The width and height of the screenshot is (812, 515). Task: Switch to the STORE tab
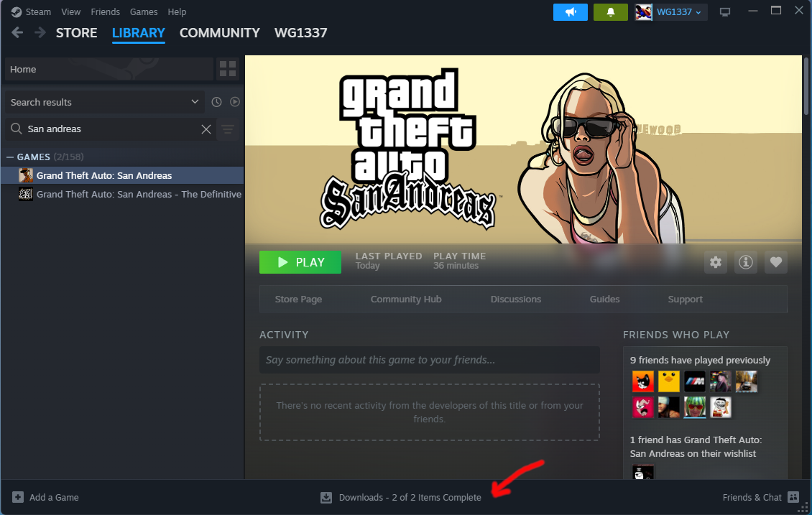coord(77,32)
